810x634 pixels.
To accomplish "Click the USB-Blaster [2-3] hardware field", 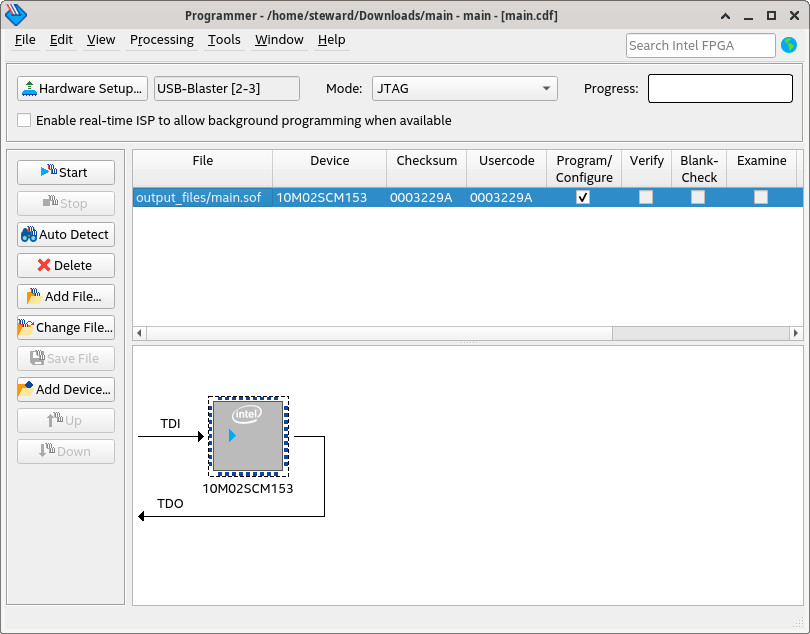I will click(x=227, y=88).
